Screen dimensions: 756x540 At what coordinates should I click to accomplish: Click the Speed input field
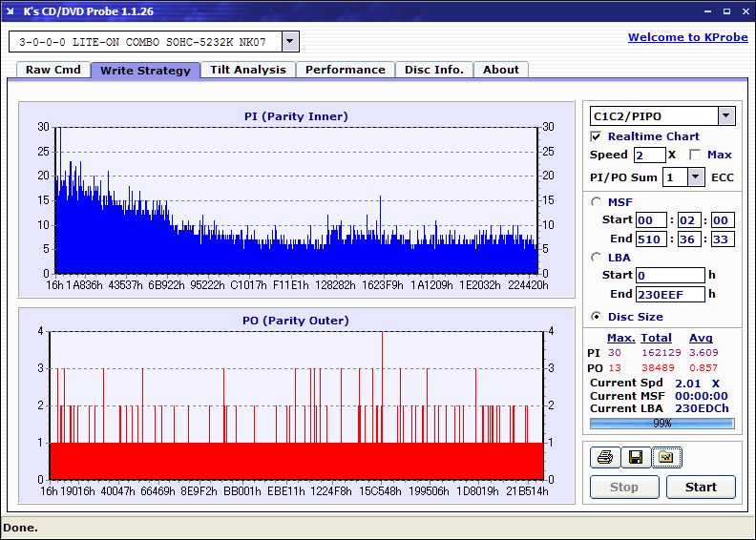pyautogui.click(x=649, y=155)
